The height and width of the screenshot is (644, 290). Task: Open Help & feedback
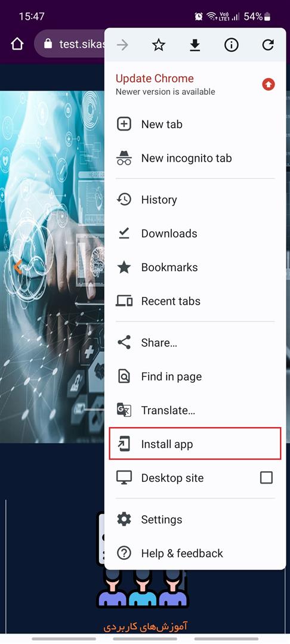click(x=195, y=553)
